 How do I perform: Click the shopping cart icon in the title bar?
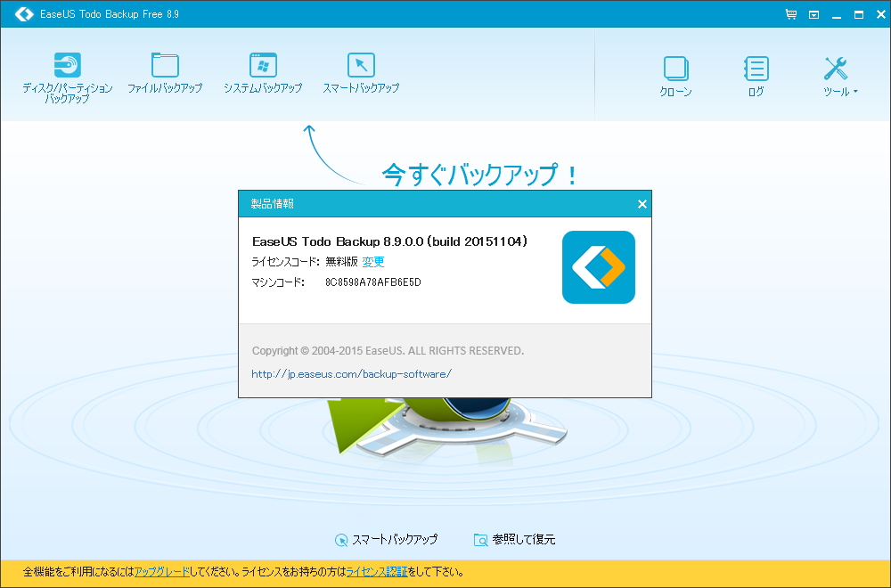coord(789,14)
